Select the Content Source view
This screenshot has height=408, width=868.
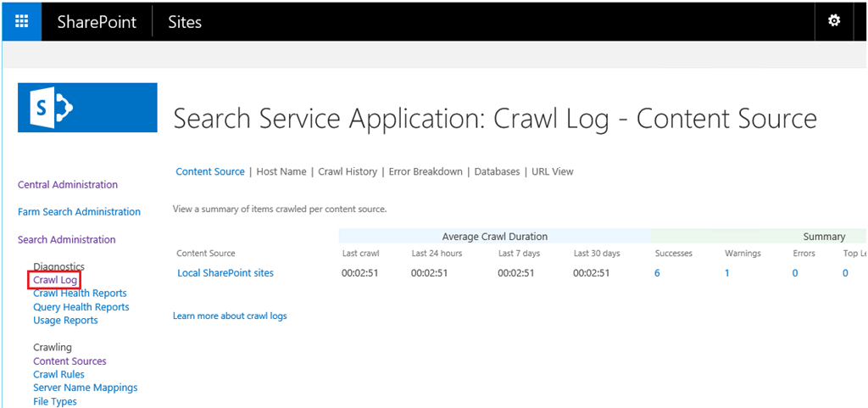[210, 171]
